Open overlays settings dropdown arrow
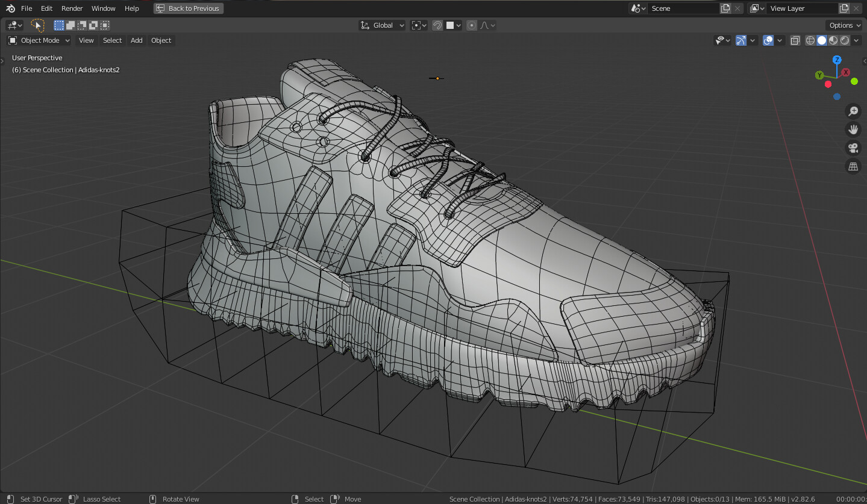Screen dimensions: 867x504 [x=780, y=40]
